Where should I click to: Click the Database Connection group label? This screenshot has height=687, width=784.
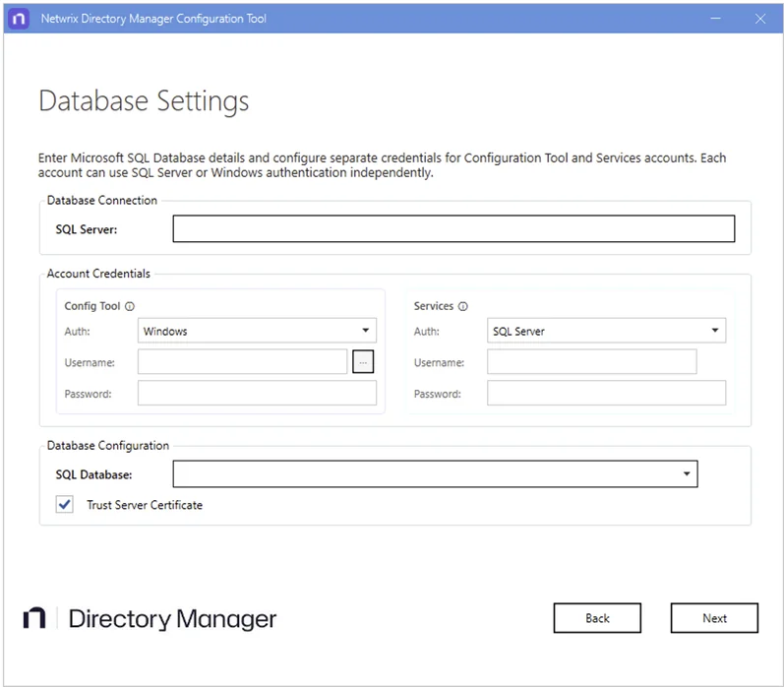click(x=102, y=200)
